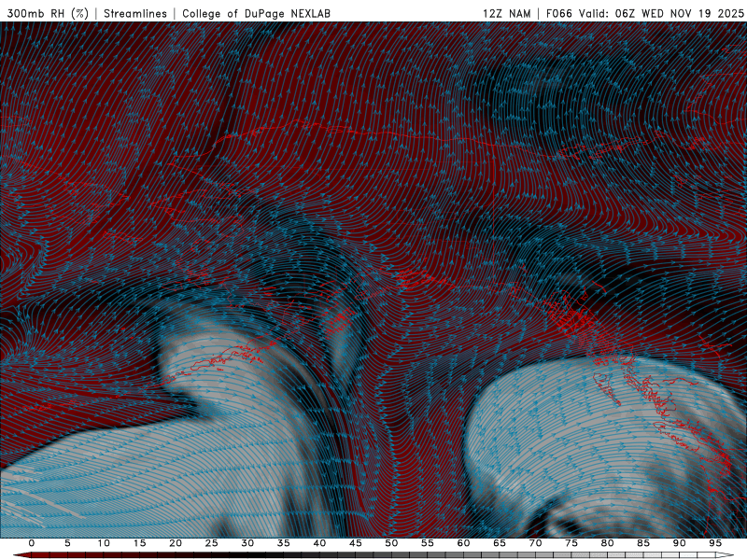Screen dimensions: 747x560
Task: Click the colorbar label "30"
Action: pos(247,543)
